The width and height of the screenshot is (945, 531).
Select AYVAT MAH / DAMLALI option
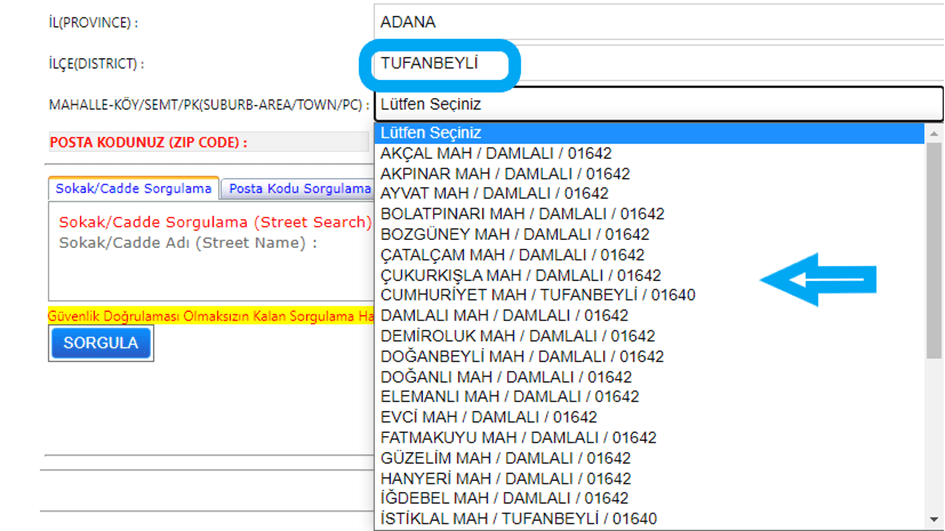pyautogui.click(x=494, y=194)
